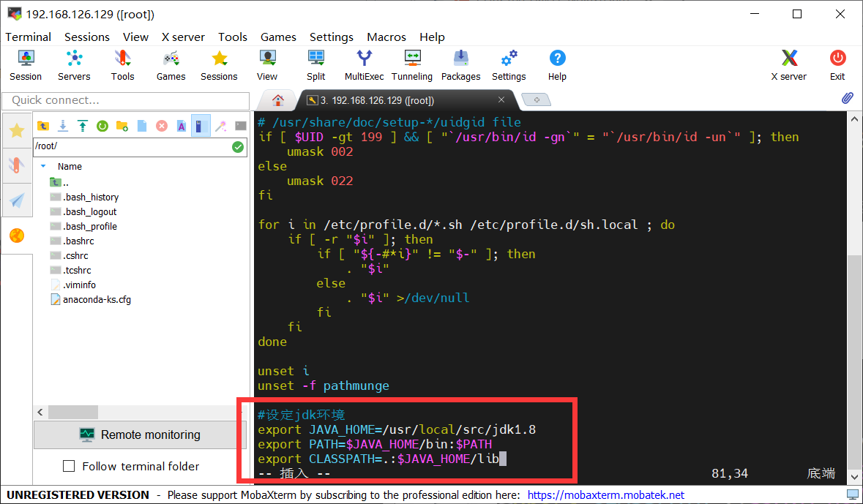Click the green path confirm checkmark
This screenshot has height=504, width=863.
[238, 147]
